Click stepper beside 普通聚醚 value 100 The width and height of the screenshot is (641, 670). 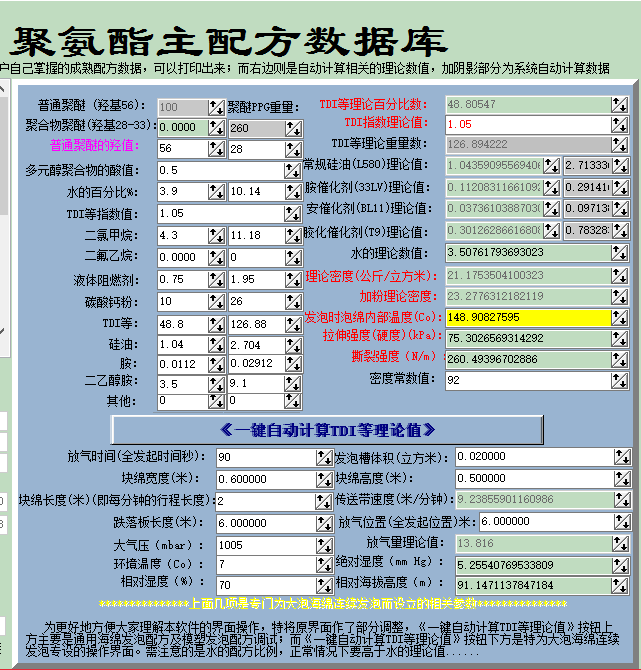pos(217,107)
